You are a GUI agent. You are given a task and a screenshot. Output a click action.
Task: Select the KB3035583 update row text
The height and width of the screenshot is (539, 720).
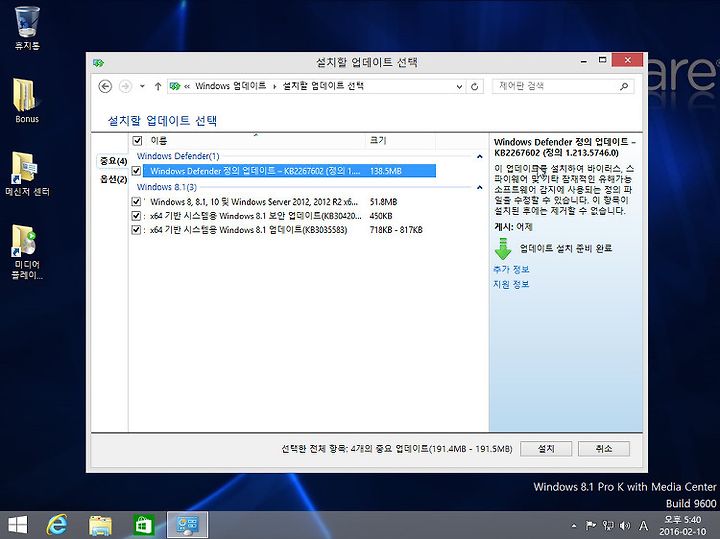pyautogui.click(x=248, y=230)
